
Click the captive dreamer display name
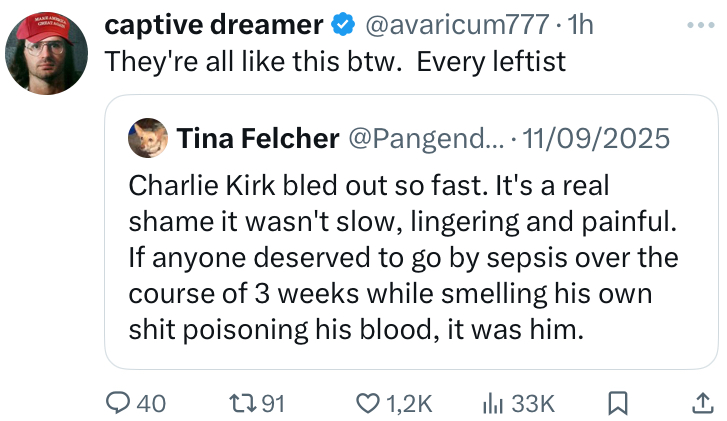pyautogui.click(x=214, y=24)
